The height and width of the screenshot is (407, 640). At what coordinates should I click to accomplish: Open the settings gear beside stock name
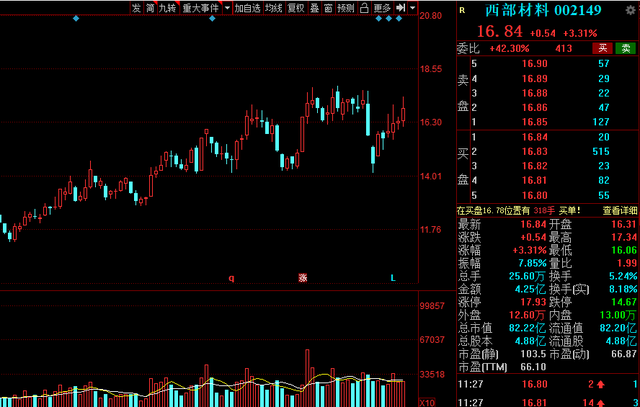tap(631, 10)
